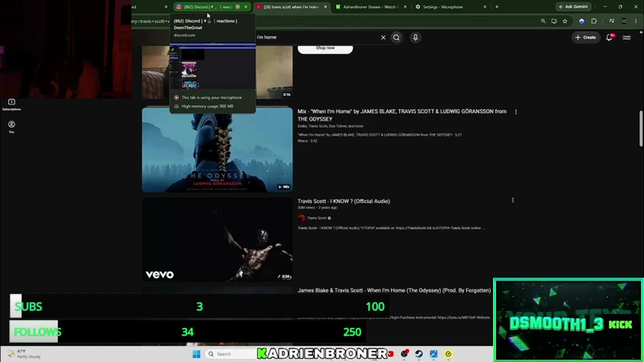Open YouTube notifications bell

[610, 37]
